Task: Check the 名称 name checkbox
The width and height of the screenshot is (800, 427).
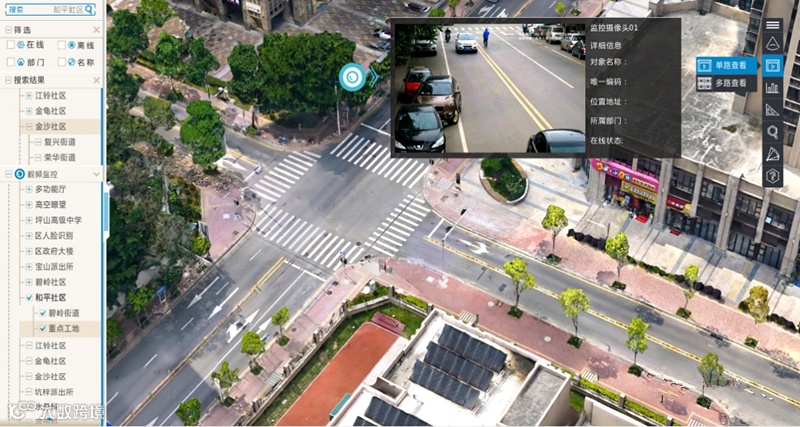Action: [62, 62]
